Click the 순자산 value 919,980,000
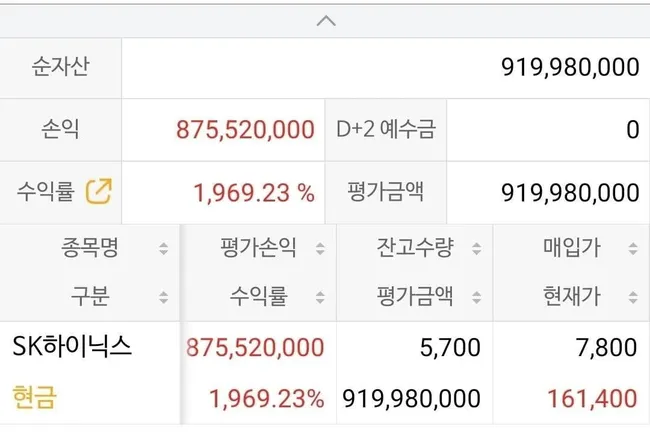The height and width of the screenshot is (433, 650). click(570, 68)
